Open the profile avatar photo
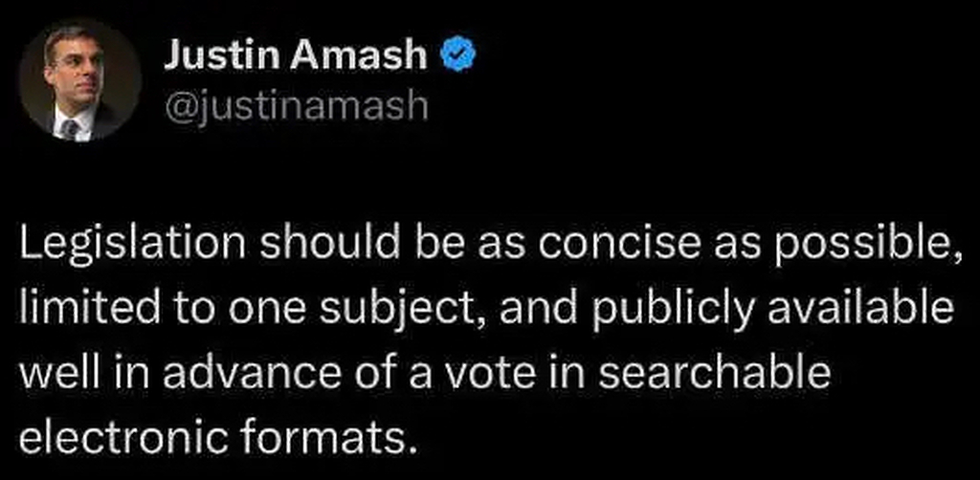Image resolution: width=980 pixels, height=480 pixels. (x=80, y=80)
